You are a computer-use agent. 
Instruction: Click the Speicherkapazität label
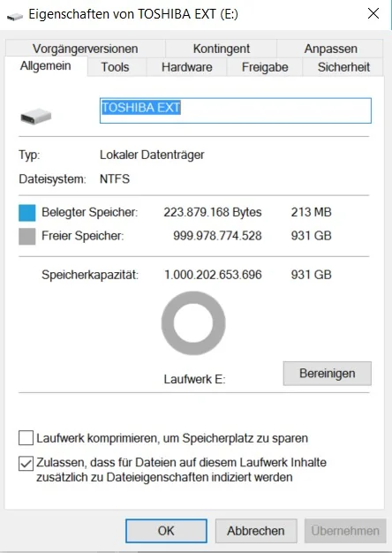click(x=90, y=275)
